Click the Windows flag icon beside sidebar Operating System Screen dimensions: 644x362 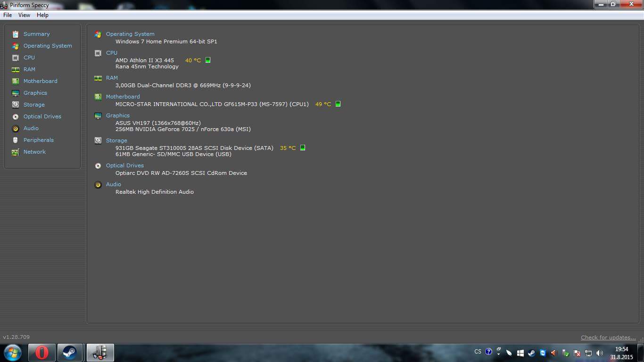tap(16, 46)
